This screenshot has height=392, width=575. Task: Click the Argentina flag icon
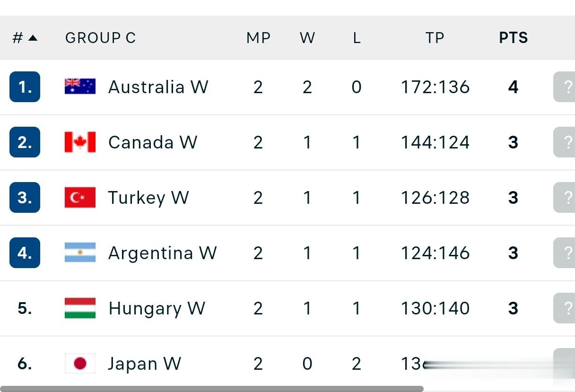pyautogui.click(x=80, y=253)
